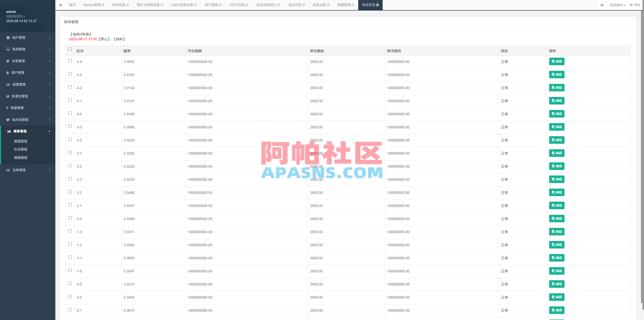Click the 注单管理 chart icon
Screen dimensions: 644x320
[x=8, y=170]
